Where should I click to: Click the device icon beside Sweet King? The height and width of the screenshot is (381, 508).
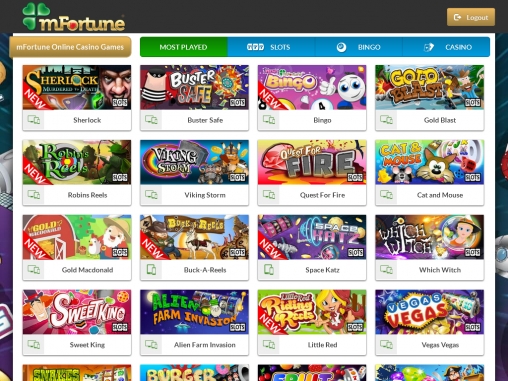pos(34,344)
